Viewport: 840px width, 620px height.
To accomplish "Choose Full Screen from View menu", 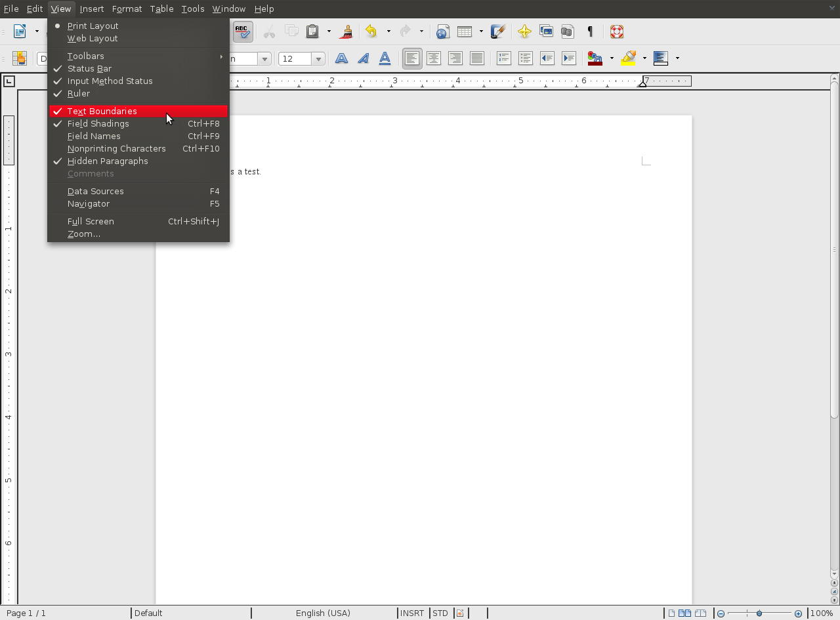I will (91, 222).
